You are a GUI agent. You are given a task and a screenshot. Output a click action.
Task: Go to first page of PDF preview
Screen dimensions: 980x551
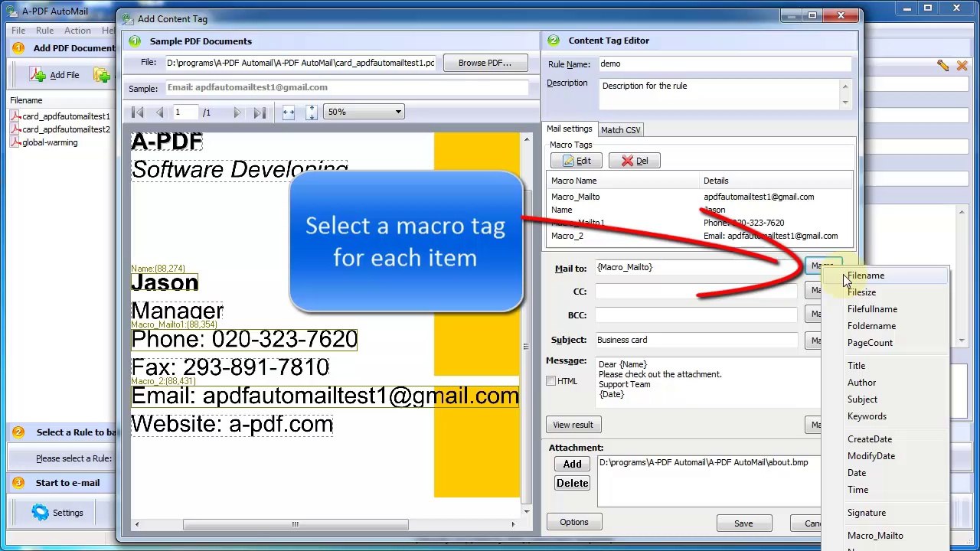tap(138, 112)
